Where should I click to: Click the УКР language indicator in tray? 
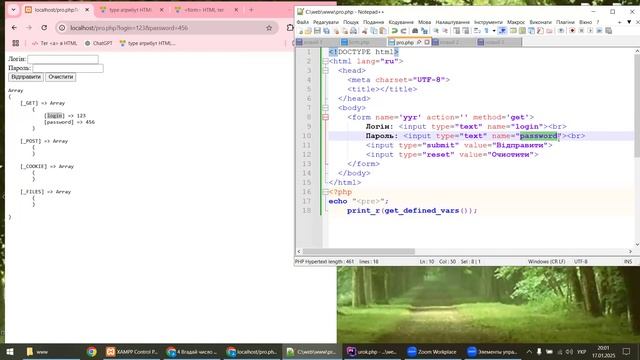click(582, 352)
